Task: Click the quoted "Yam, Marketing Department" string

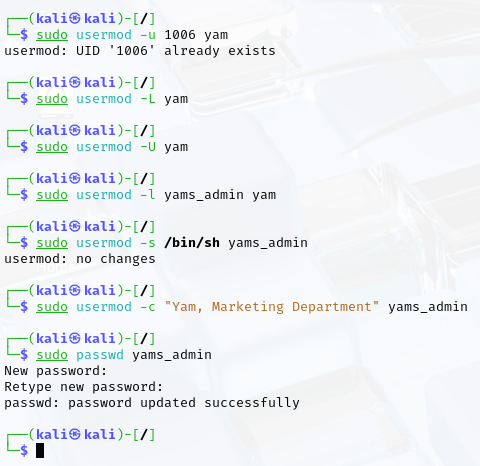Action: tap(272, 307)
